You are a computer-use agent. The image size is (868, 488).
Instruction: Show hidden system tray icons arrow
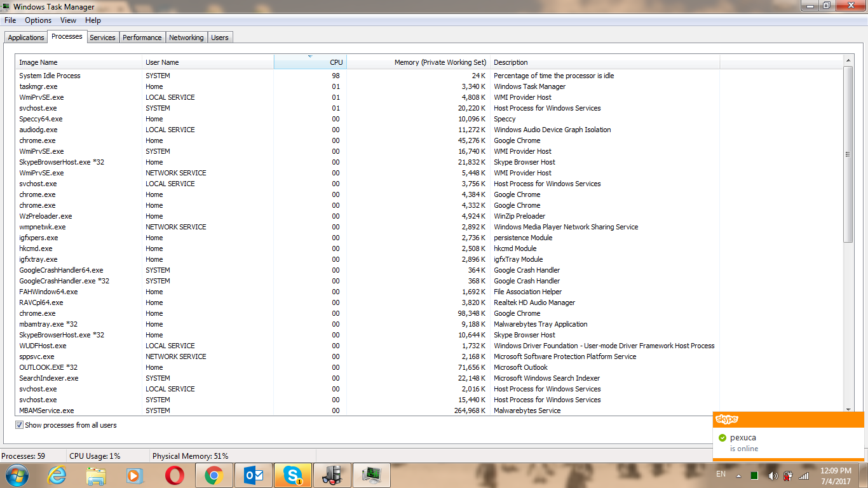pos(738,475)
